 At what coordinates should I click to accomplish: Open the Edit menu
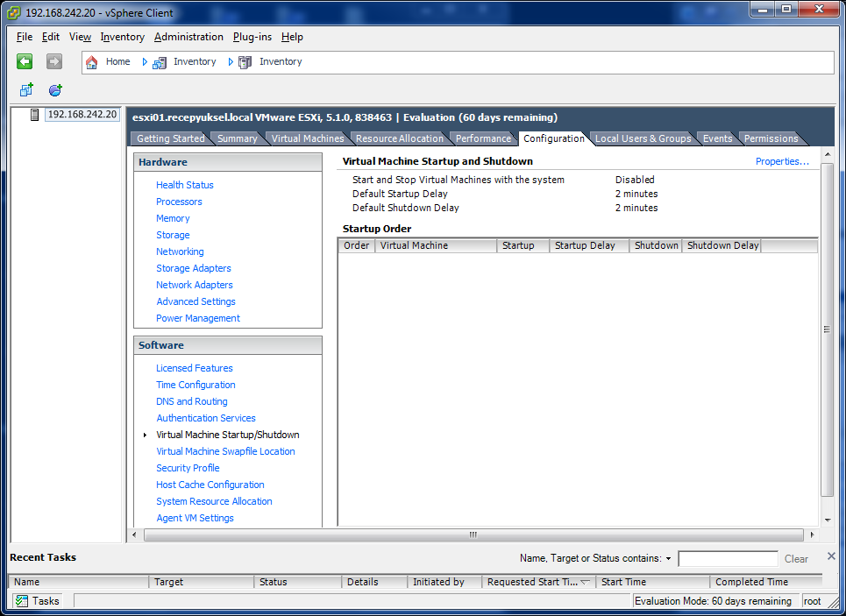tap(51, 37)
